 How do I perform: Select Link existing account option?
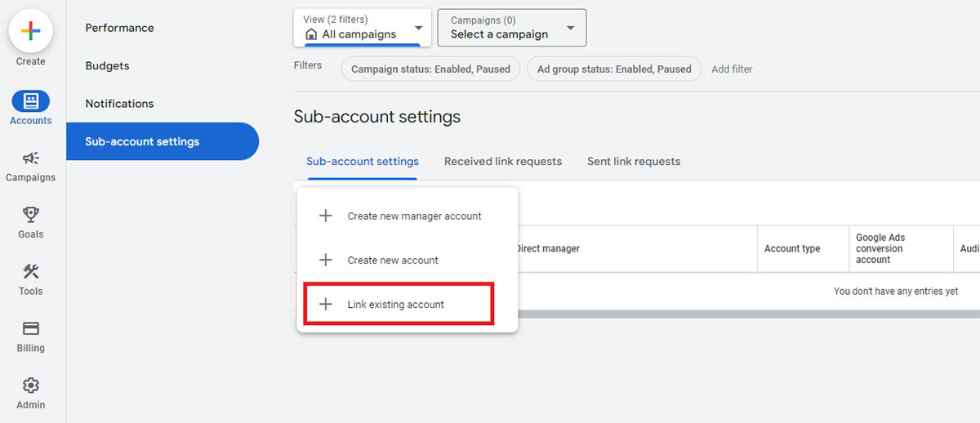point(397,305)
